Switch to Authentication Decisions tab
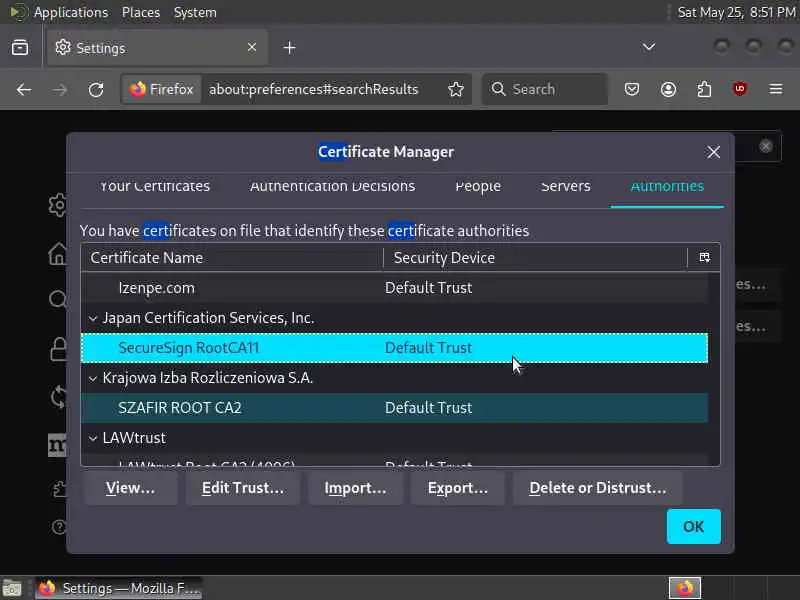The width and height of the screenshot is (800, 600). 332,186
